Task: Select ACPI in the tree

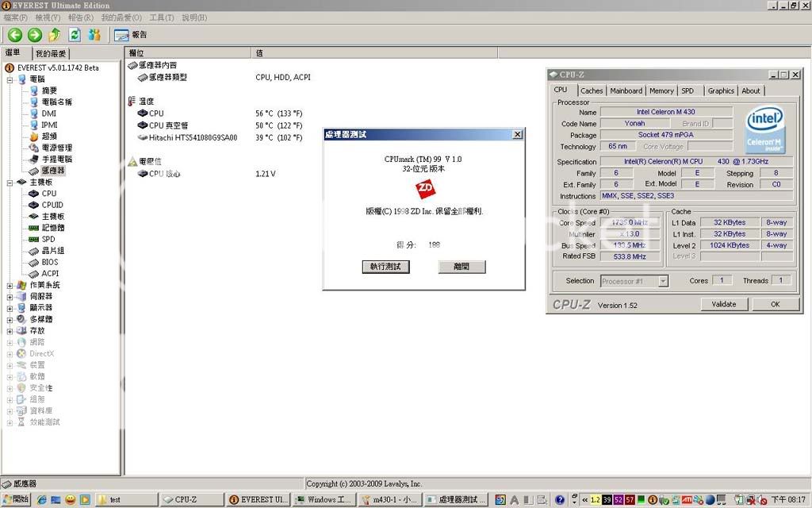Action: [50, 273]
